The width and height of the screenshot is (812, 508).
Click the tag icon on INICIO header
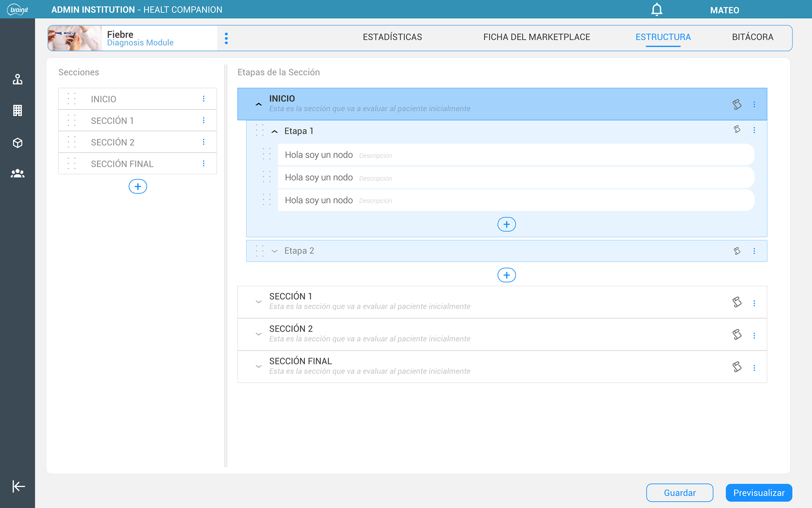(x=737, y=104)
